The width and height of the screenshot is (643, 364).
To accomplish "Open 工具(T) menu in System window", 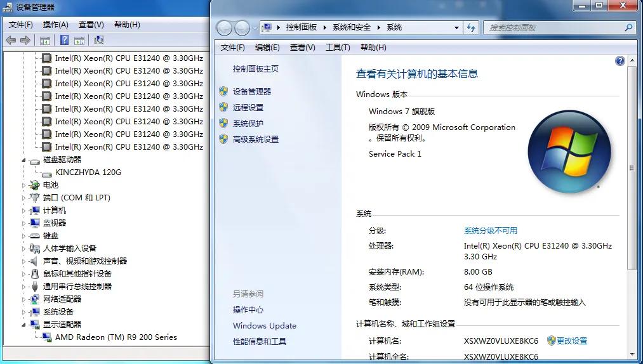I will (x=338, y=48).
